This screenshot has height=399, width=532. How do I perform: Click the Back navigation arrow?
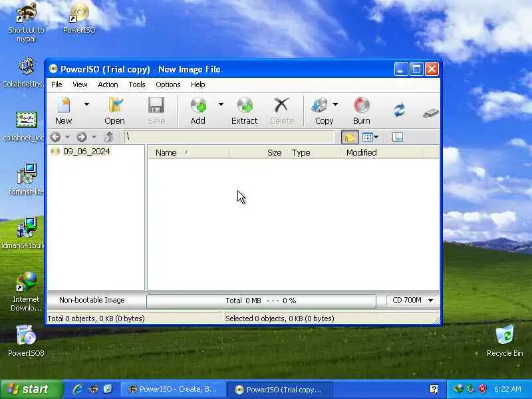click(56, 137)
